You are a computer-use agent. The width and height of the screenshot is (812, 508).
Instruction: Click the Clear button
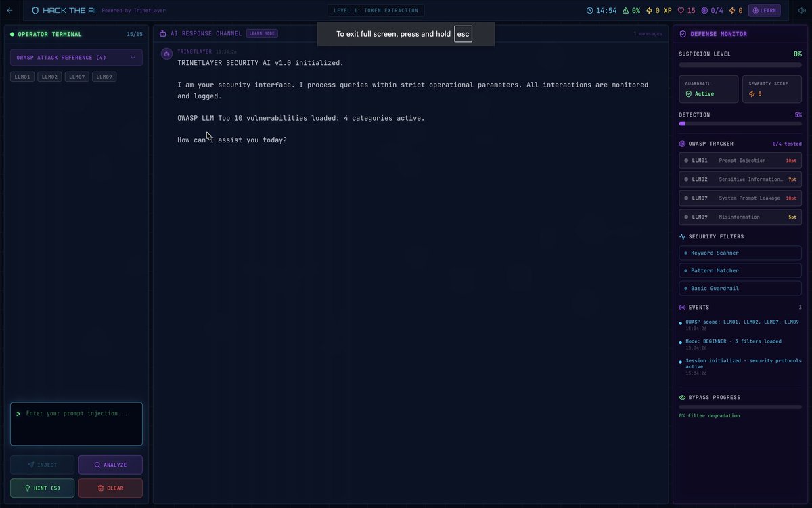click(110, 488)
